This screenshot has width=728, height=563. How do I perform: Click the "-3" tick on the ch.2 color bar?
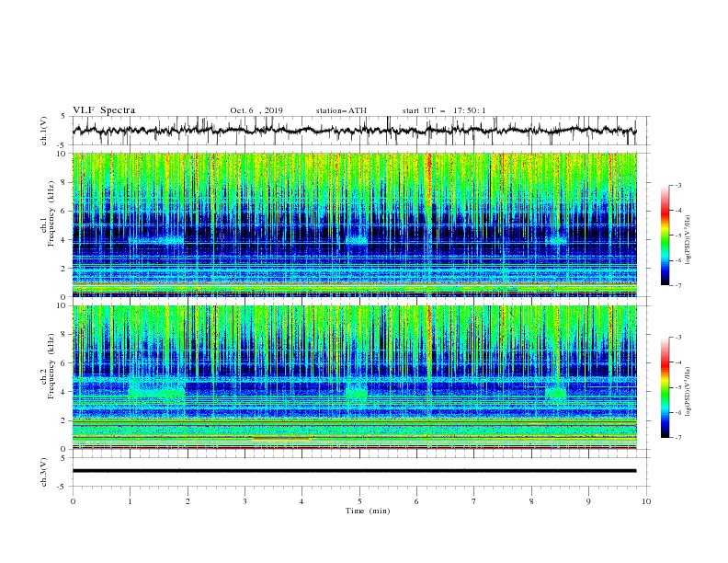[x=677, y=338]
